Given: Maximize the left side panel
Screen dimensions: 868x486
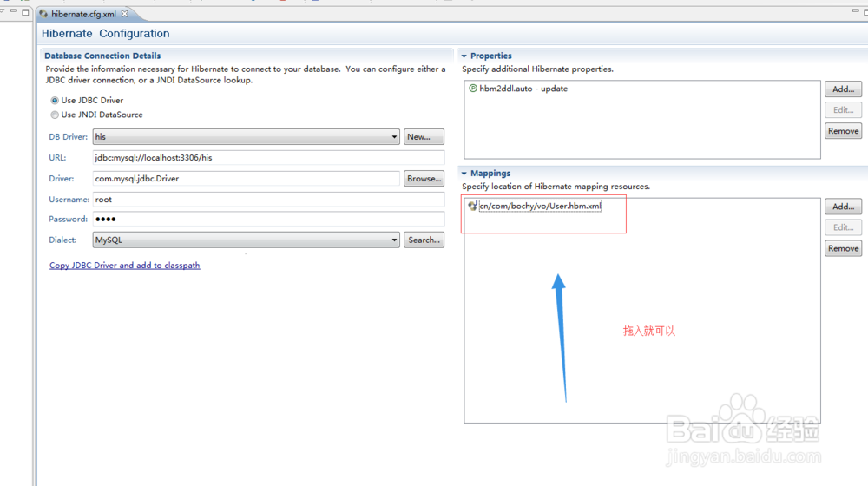Looking at the screenshot, I should (25, 11).
